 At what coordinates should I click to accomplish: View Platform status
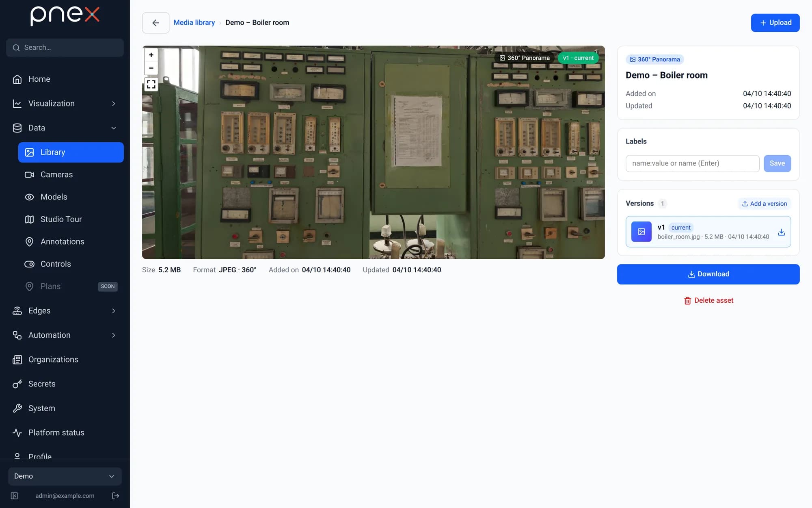pos(65,433)
